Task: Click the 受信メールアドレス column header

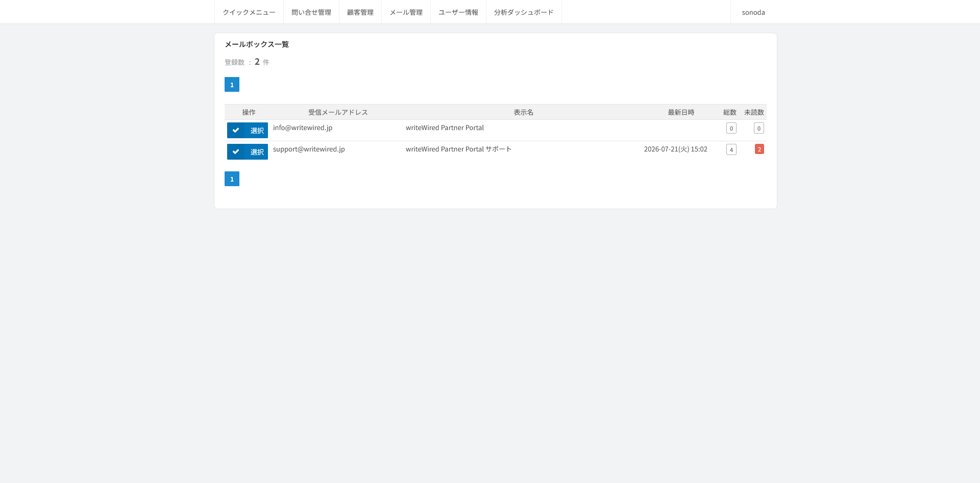Action: coord(338,112)
